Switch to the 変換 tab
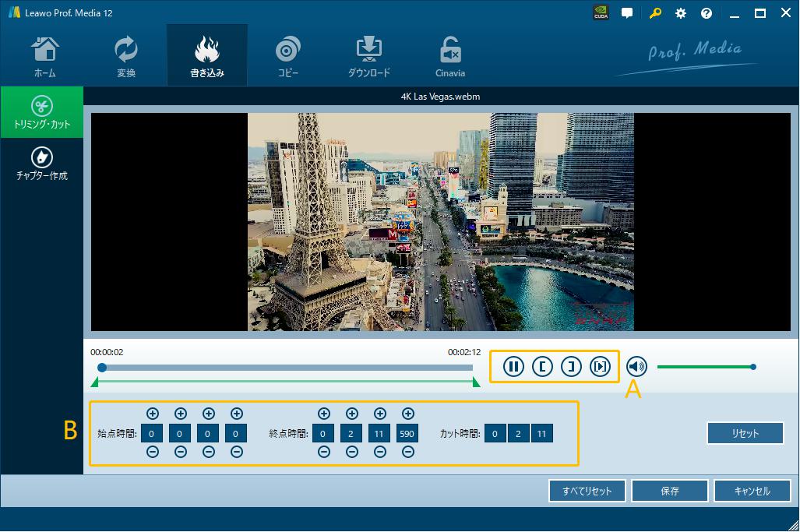800x532 pixels. tap(126, 57)
